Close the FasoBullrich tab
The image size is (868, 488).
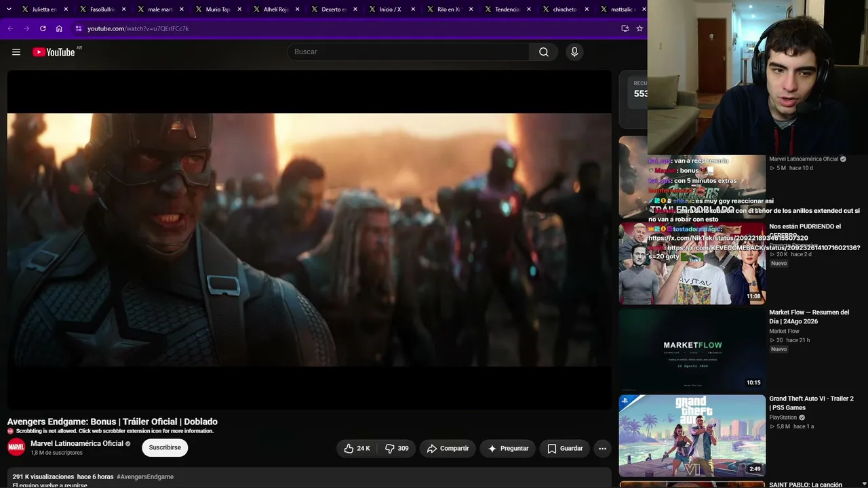(x=123, y=9)
